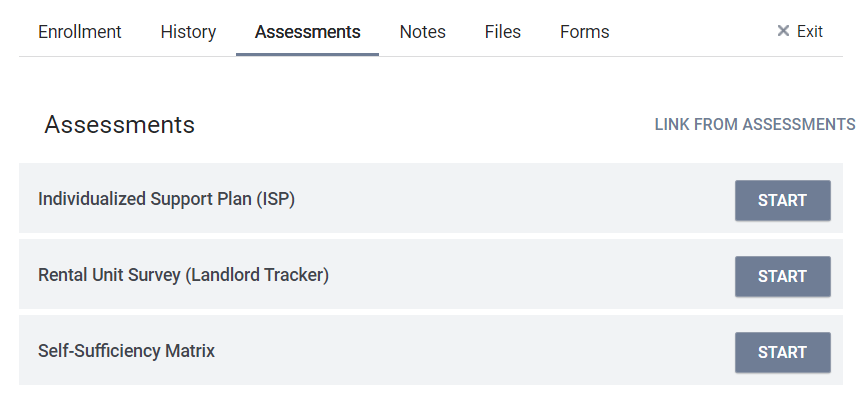The width and height of the screenshot is (862, 408).
Task: Click the Exit text label
Action: 810,32
